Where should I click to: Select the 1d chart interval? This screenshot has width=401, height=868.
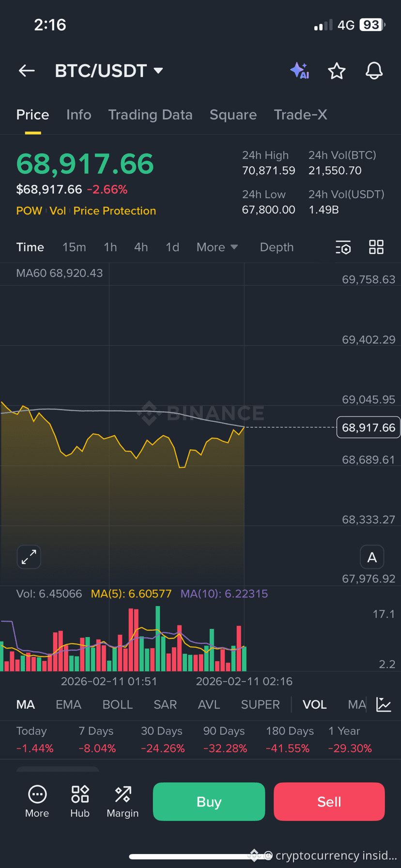tap(172, 247)
